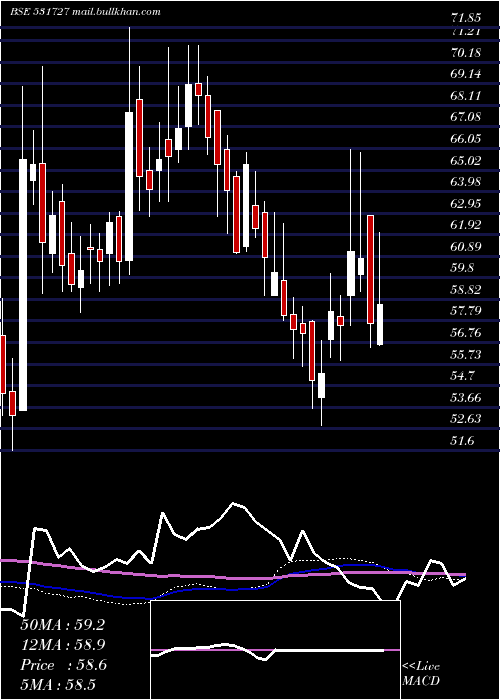Screen dimensions: 500x700
Task: Click the 54.7 price axis label
Action: point(462,376)
